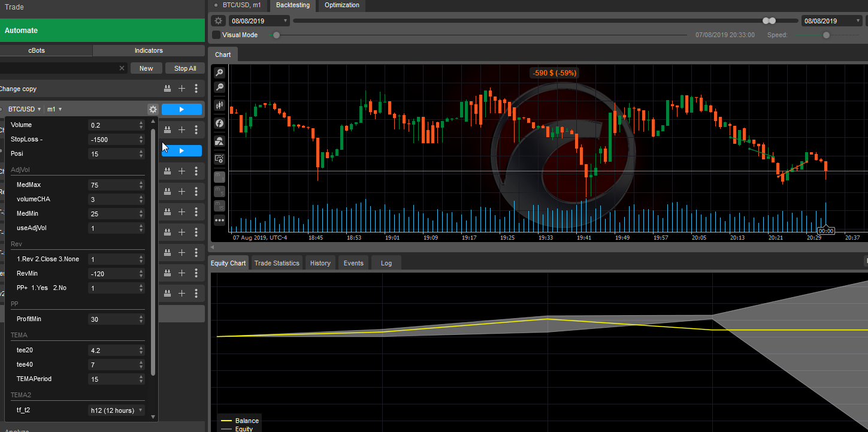Click the MedMax value field
The width and height of the screenshot is (868, 432).
pyautogui.click(x=116, y=185)
